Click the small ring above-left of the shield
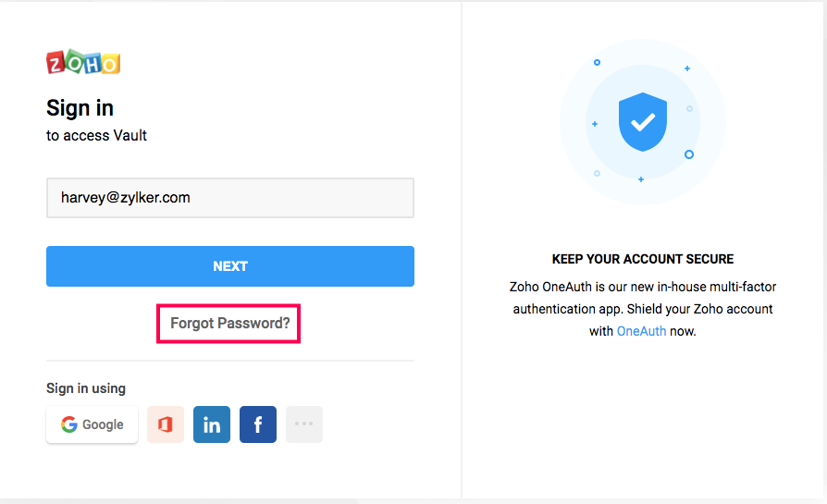 click(x=597, y=63)
